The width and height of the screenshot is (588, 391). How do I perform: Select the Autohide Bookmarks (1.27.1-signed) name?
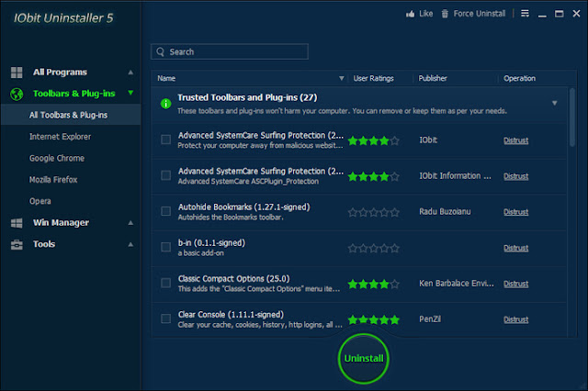[244, 207]
